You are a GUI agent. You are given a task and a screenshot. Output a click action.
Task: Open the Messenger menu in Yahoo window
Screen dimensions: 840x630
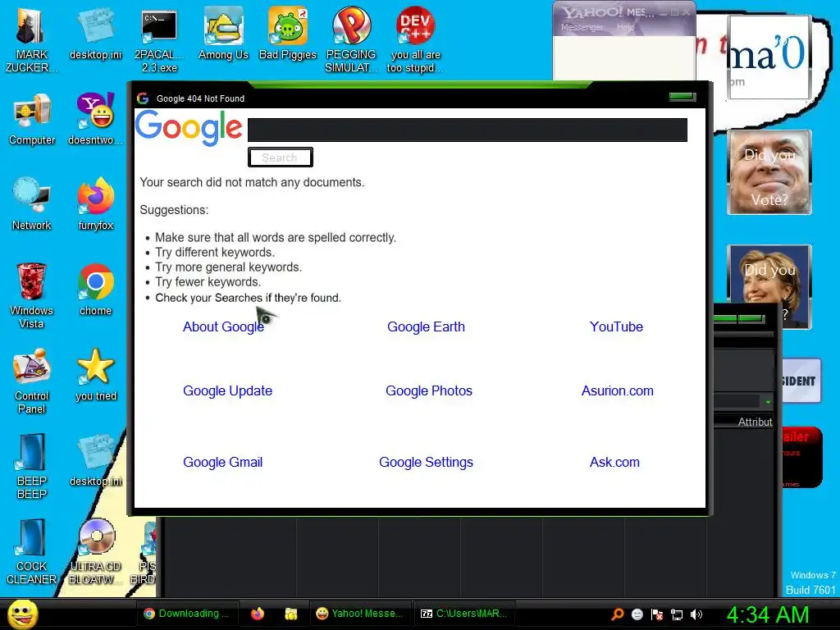coord(582,27)
